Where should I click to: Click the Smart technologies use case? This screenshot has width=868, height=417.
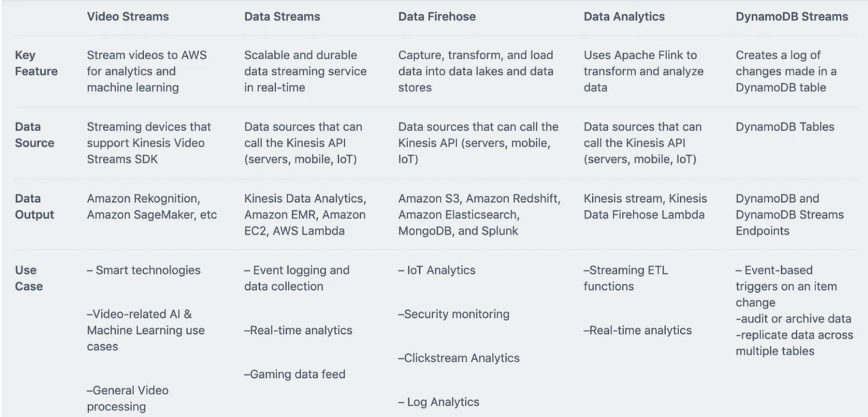pos(144,270)
